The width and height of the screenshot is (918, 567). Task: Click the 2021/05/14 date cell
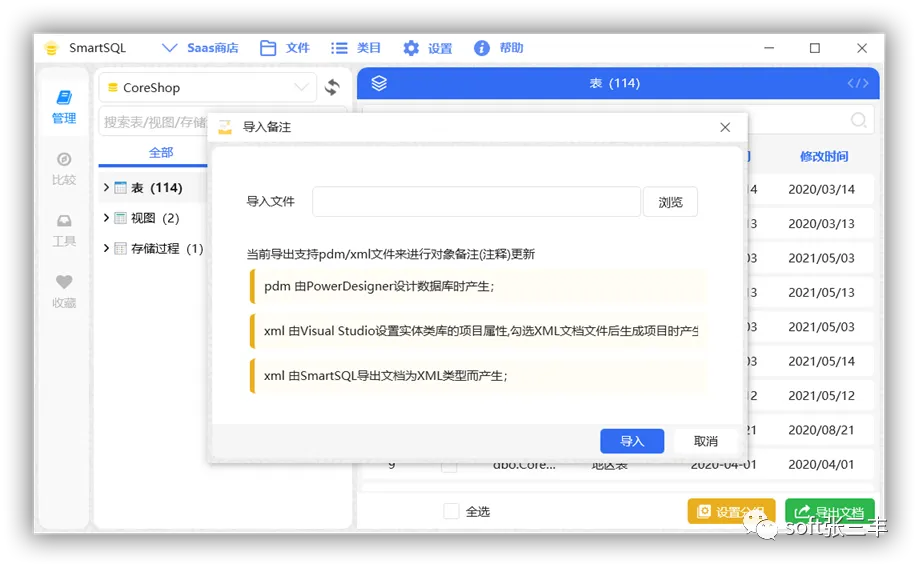coord(821,361)
